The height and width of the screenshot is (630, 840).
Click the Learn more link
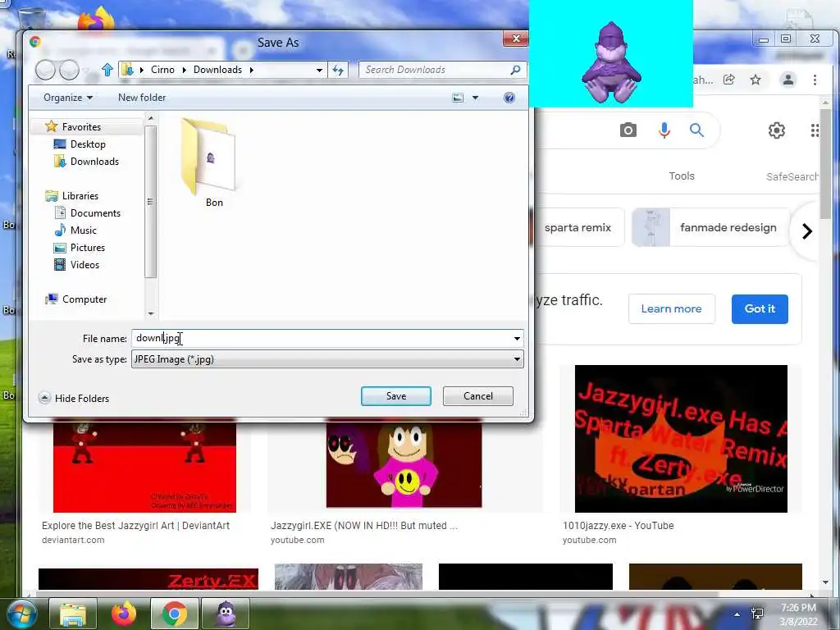pyautogui.click(x=671, y=308)
